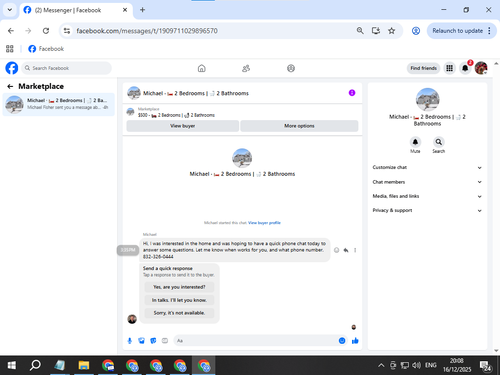Show hidden system tray icons
500x375 pixels.
pyautogui.click(x=381, y=365)
